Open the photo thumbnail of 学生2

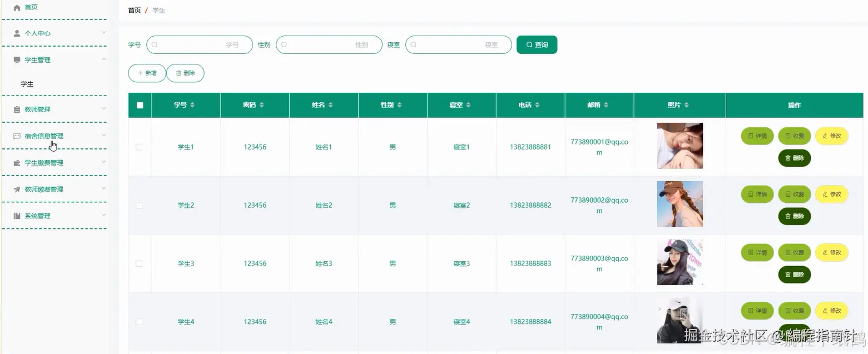click(679, 204)
